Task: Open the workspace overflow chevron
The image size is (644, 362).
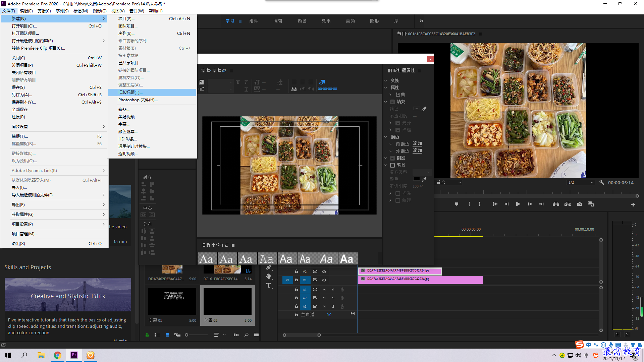Action: pyautogui.click(x=422, y=21)
